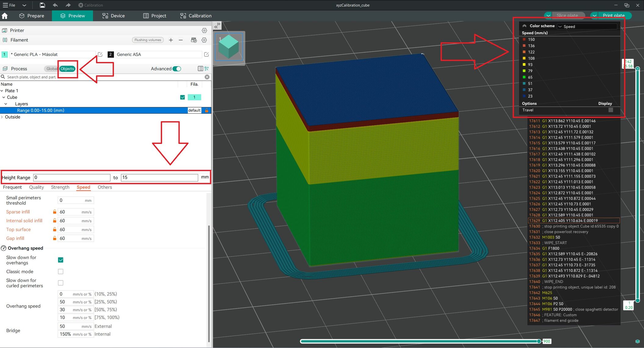The image size is (644, 348).
Task: Redo the last action
Action: pyautogui.click(x=68, y=5)
